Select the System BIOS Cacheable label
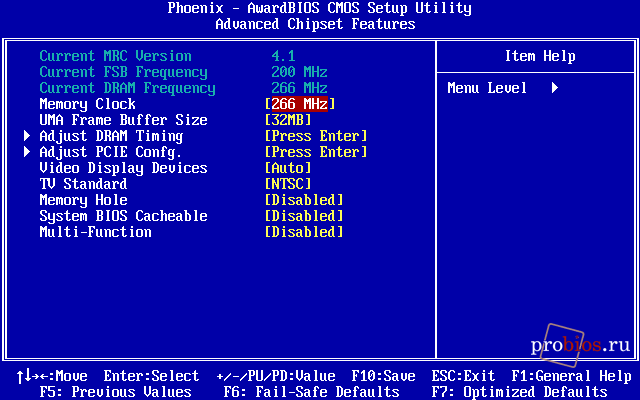 [x=123, y=216]
